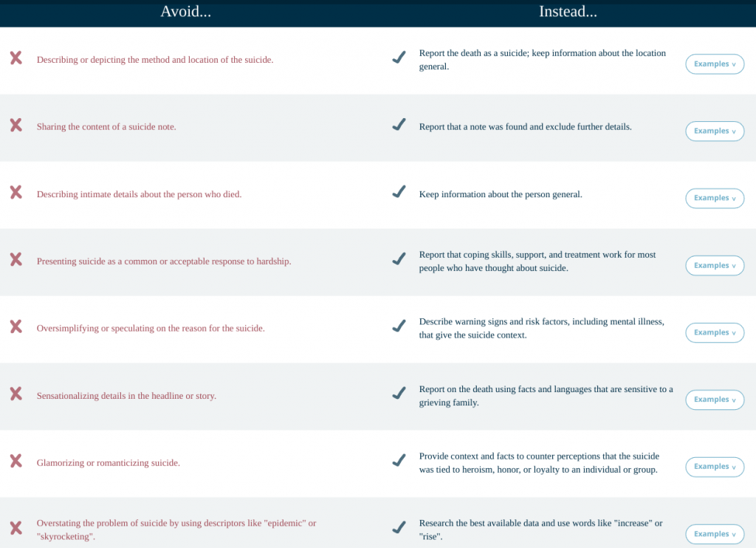Open Examples for the grieving family row

pyautogui.click(x=715, y=400)
